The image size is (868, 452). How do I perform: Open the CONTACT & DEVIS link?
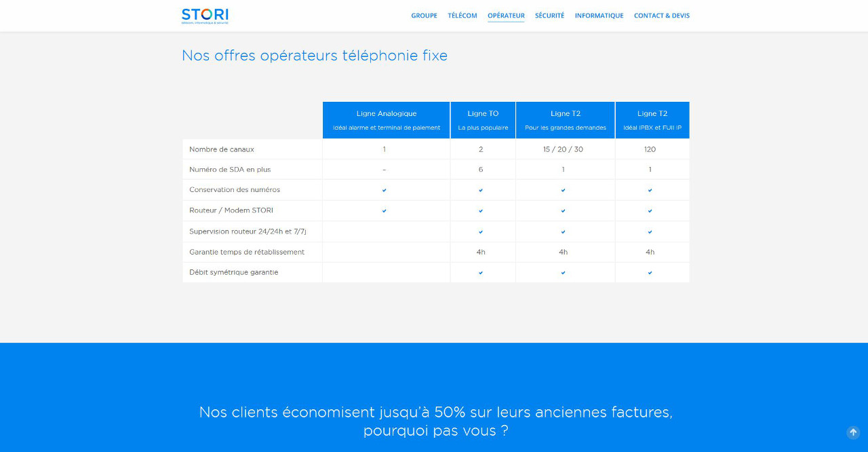661,16
